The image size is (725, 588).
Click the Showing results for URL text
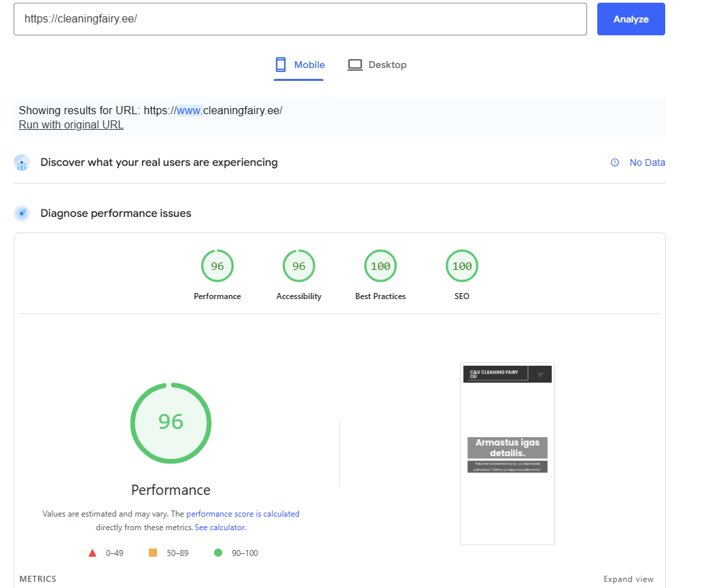(150, 111)
